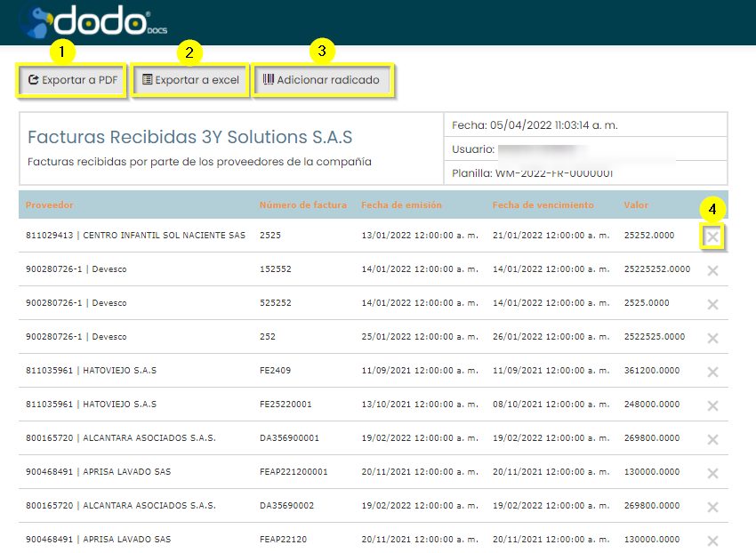Click due date 26/01/2022

[551, 337]
